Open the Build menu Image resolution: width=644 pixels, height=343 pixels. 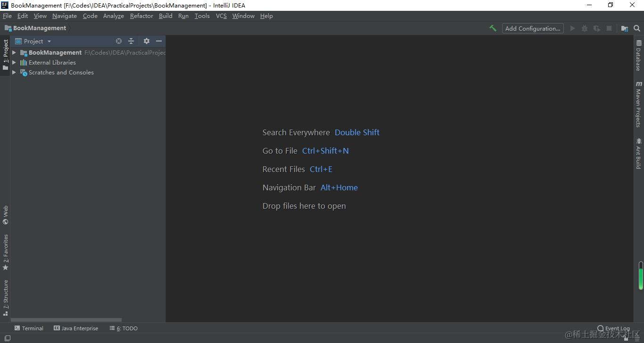coord(165,16)
